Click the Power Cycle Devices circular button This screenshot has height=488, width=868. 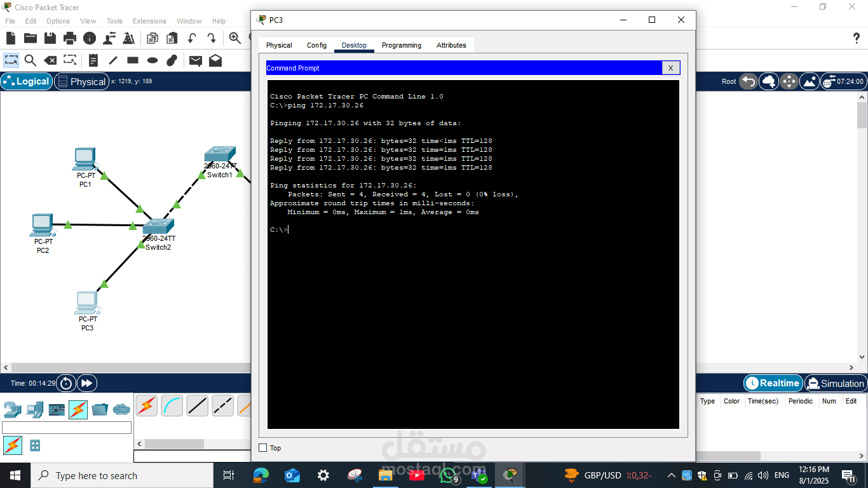(65, 383)
